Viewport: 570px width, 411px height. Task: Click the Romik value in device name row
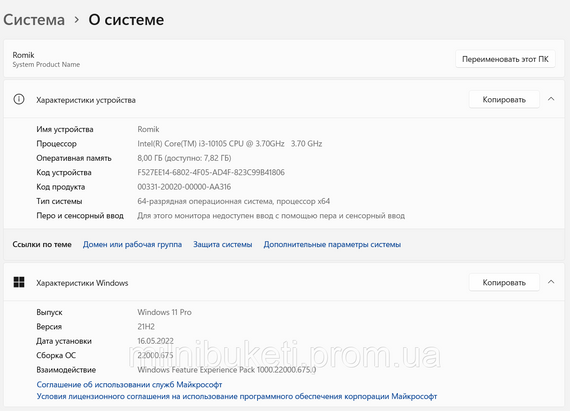point(148,129)
